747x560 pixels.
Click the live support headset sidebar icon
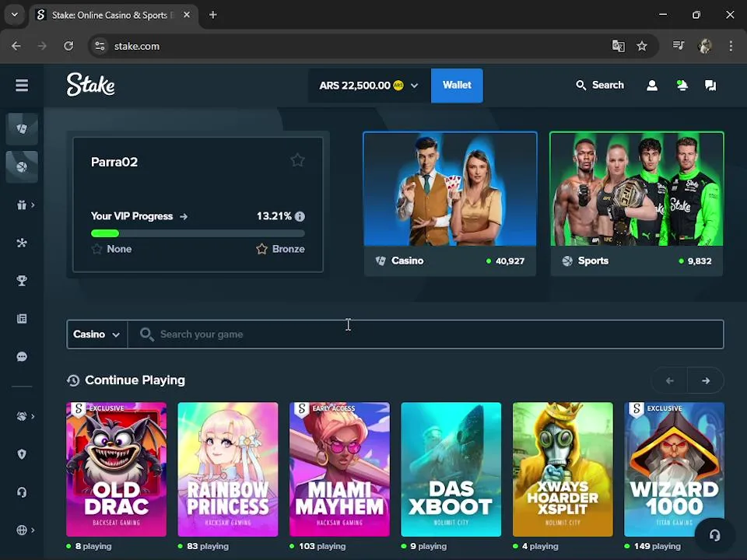[x=22, y=492]
